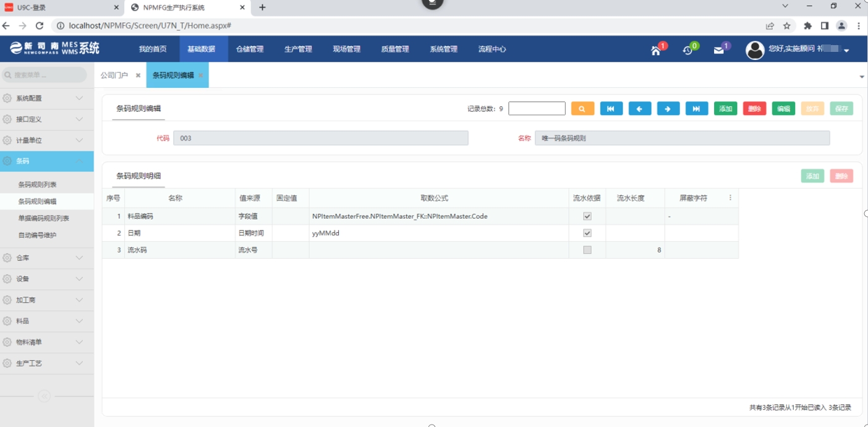
Task: Open the home notifications icon in header
Action: click(656, 50)
